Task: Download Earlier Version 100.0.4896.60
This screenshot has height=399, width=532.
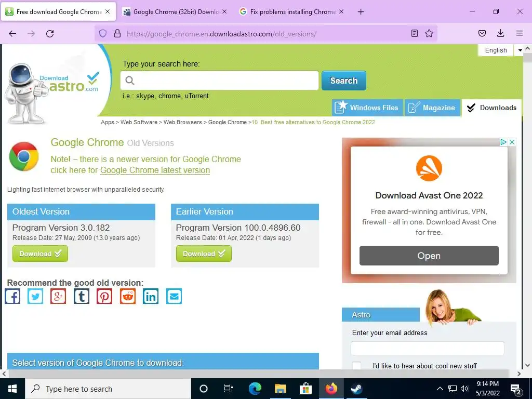Action: point(204,254)
